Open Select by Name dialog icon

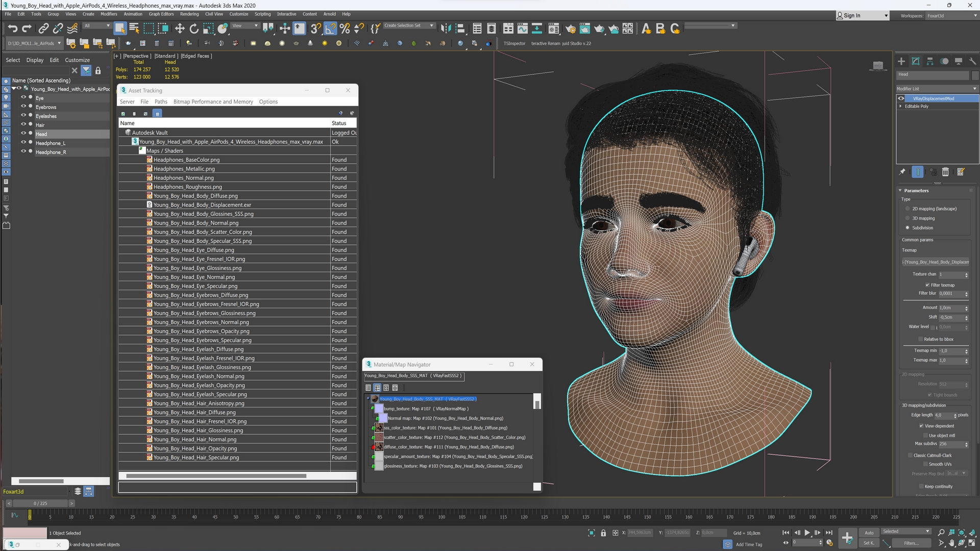[134, 29]
